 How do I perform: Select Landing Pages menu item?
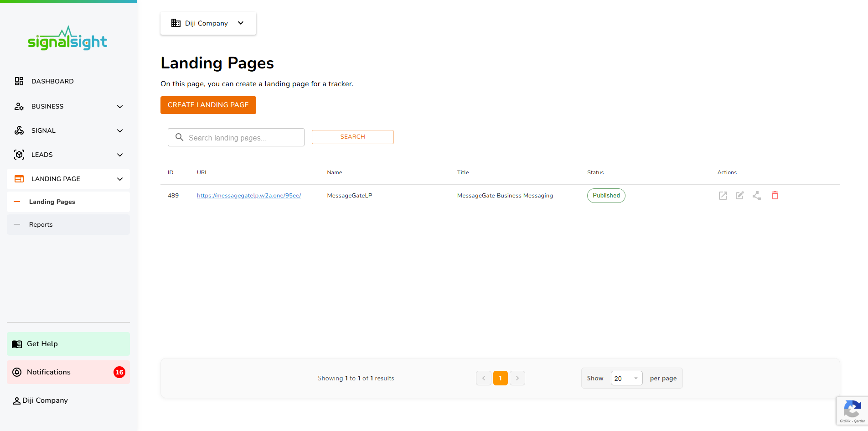tap(52, 202)
